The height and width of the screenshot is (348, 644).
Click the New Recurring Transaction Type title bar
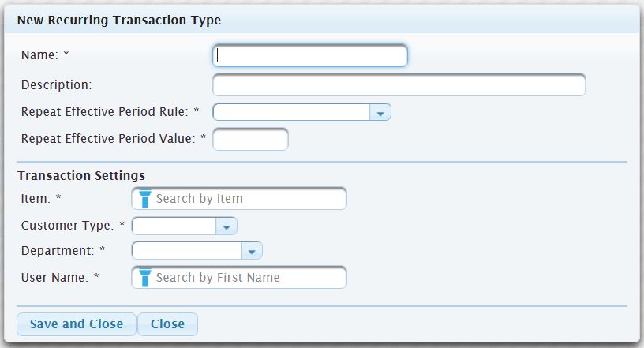(x=119, y=20)
